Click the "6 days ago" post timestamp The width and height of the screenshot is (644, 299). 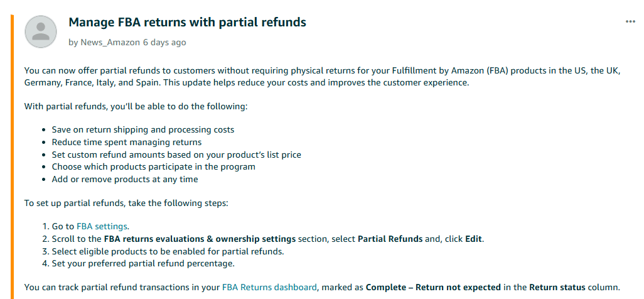click(x=164, y=42)
